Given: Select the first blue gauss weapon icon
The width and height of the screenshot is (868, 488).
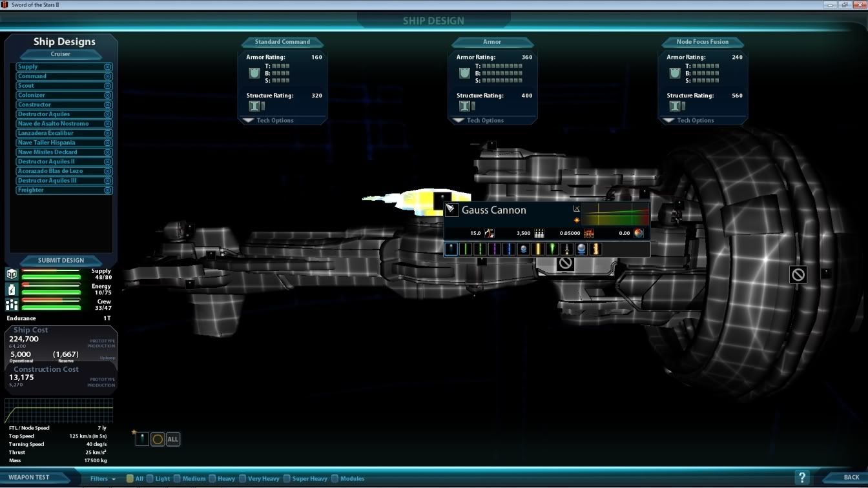Looking at the screenshot, I should 451,249.
